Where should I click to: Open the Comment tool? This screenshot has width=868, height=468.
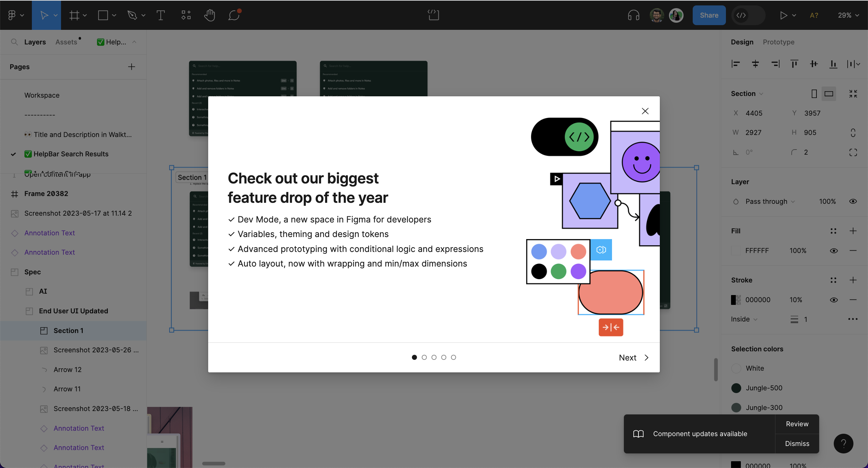coord(234,15)
